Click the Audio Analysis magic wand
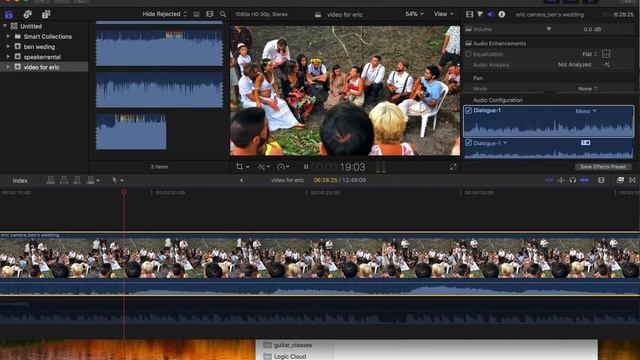 pos(607,64)
